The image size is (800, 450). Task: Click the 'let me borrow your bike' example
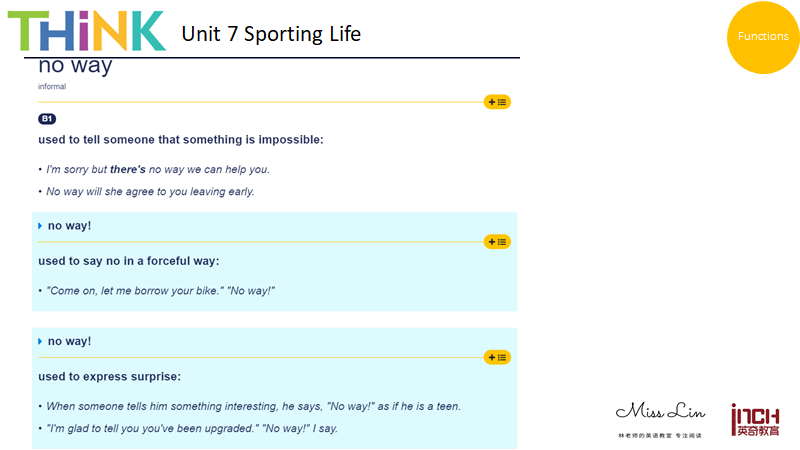[x=160, y=291]
